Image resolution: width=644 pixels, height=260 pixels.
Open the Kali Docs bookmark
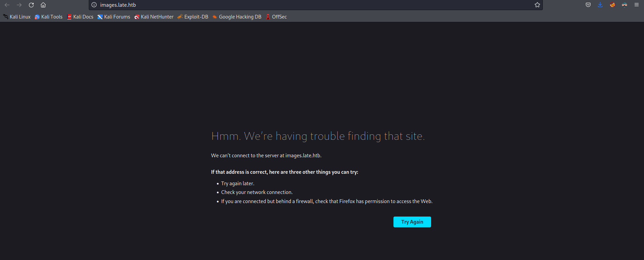80,17
